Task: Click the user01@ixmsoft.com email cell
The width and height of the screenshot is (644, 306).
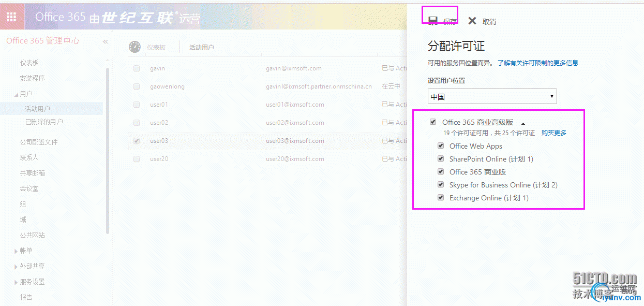Action: tap(295, 105)
